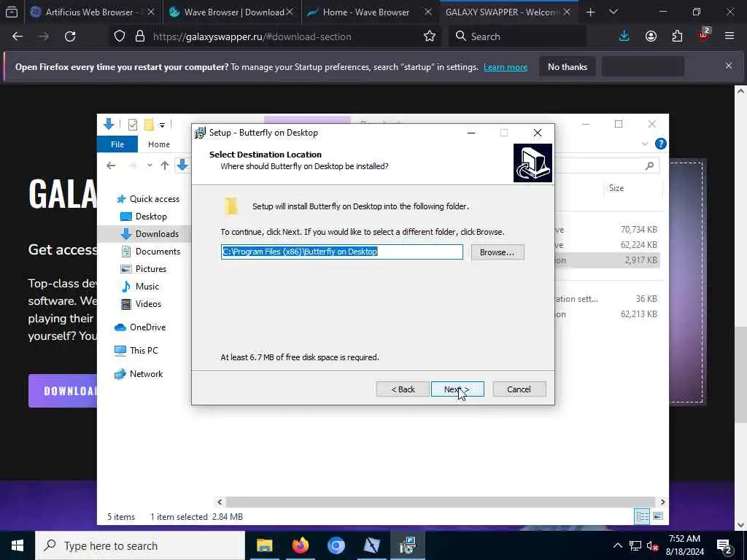Image resolution: width=747 pixels, height=560 pixels.
Task: Select Desktop in navigation pane
Action: click(151, 217)
